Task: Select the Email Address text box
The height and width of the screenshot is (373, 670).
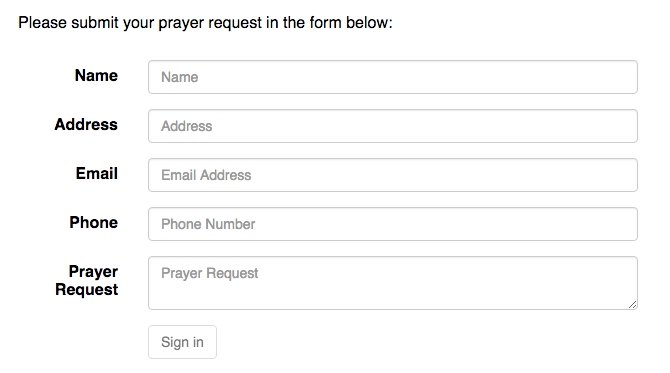Action: click(393, 175)
